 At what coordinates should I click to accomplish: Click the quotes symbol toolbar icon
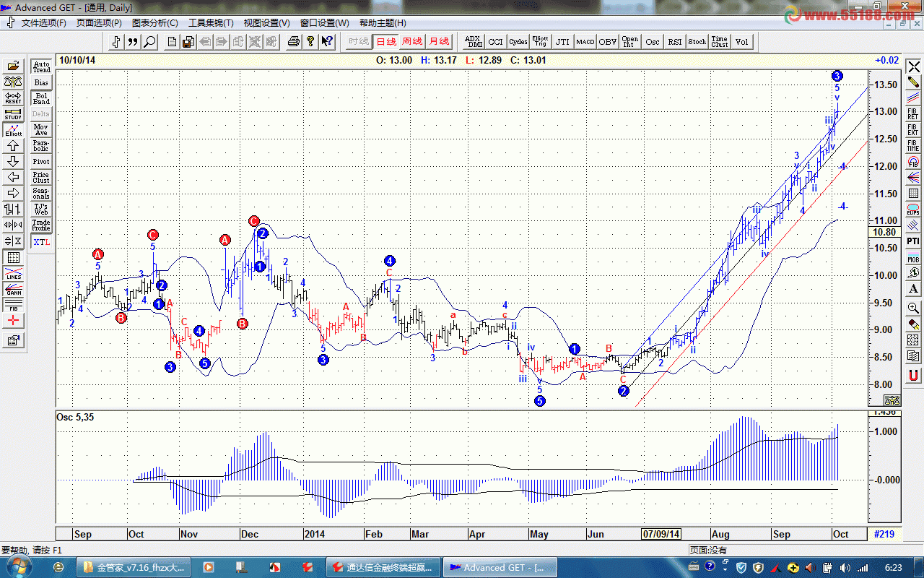click(133, 42)
